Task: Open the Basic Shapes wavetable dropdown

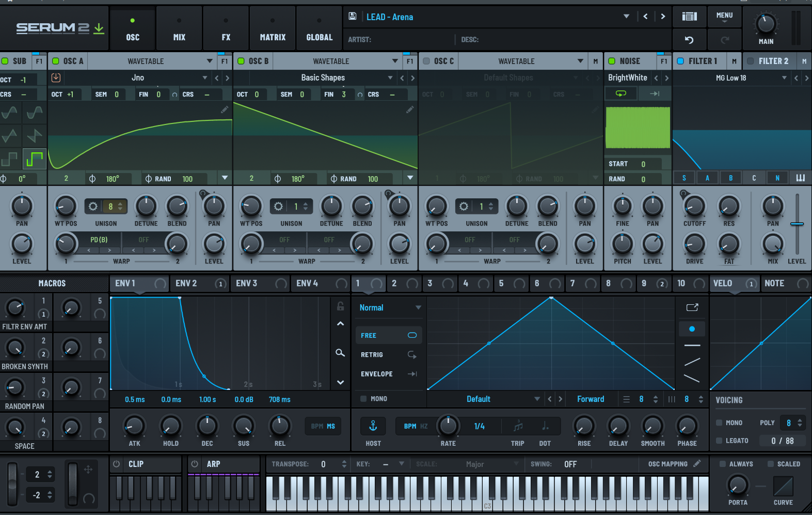Action: (390, 78)
